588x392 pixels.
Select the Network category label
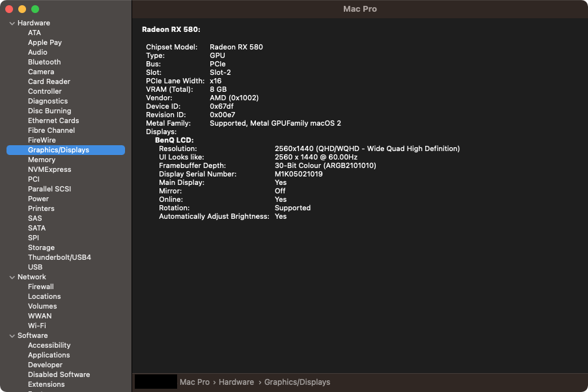click(32, 277)
